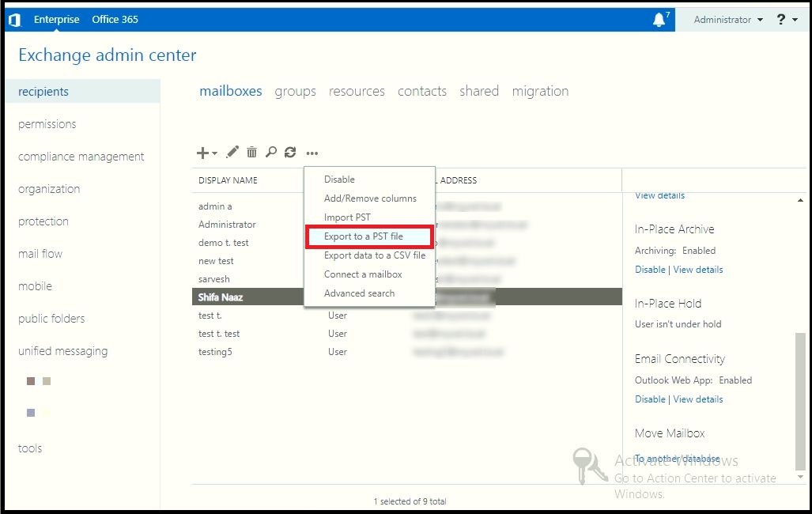Viewport: 812px width, 514px height.
Task: Open protection in the left navigation
Action: pyautogui.click(x=43, y=221)
